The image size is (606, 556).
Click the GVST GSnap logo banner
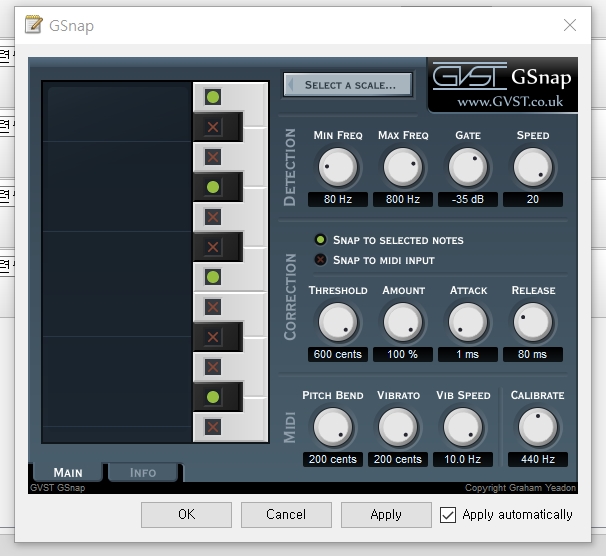point(502,85)
